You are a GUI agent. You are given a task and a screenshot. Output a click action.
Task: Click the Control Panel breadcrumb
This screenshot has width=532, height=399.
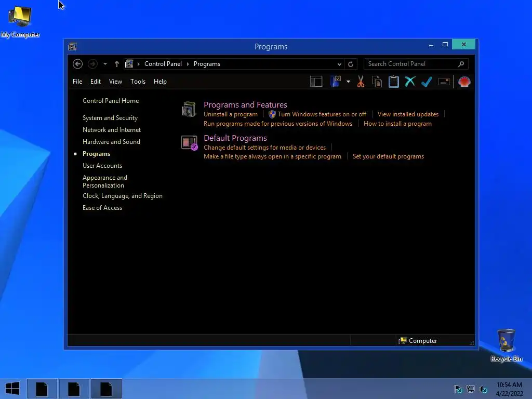(x=163, y=64)
